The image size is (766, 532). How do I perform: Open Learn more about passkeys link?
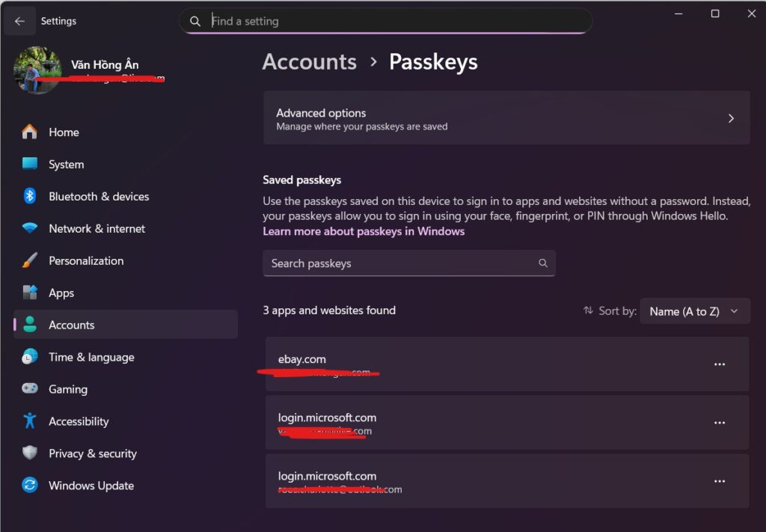coord(364,232)
